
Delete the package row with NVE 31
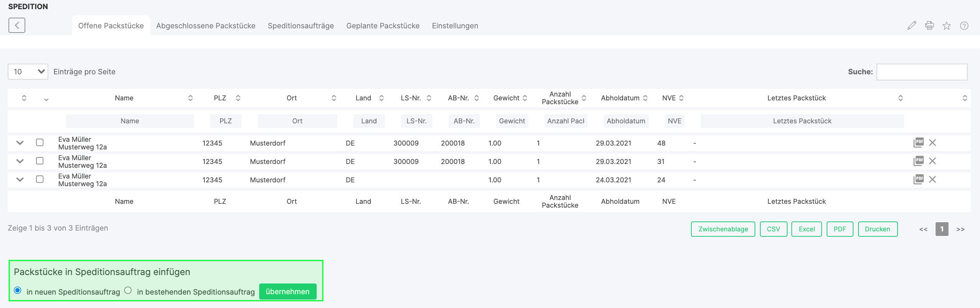[x=932, y=161]
